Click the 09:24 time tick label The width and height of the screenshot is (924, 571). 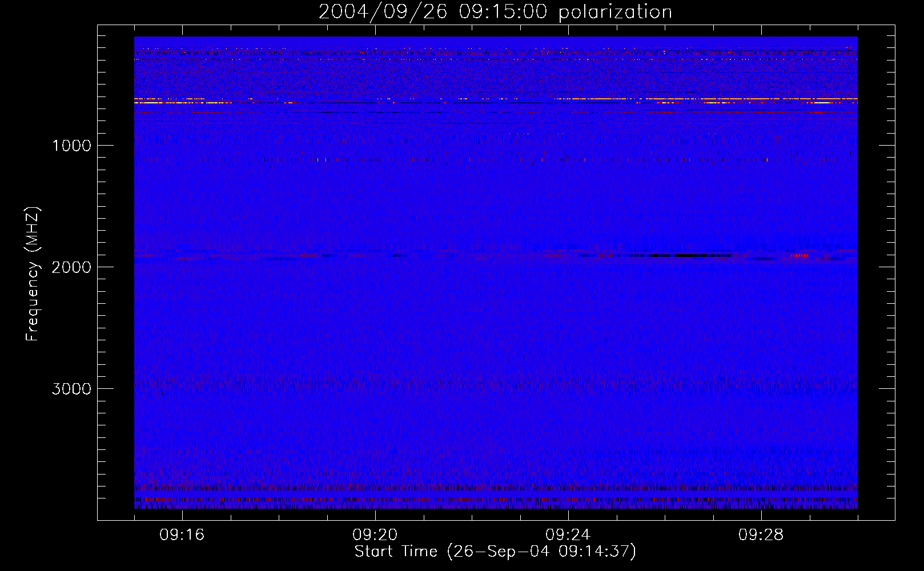click(x=568, y=535)
